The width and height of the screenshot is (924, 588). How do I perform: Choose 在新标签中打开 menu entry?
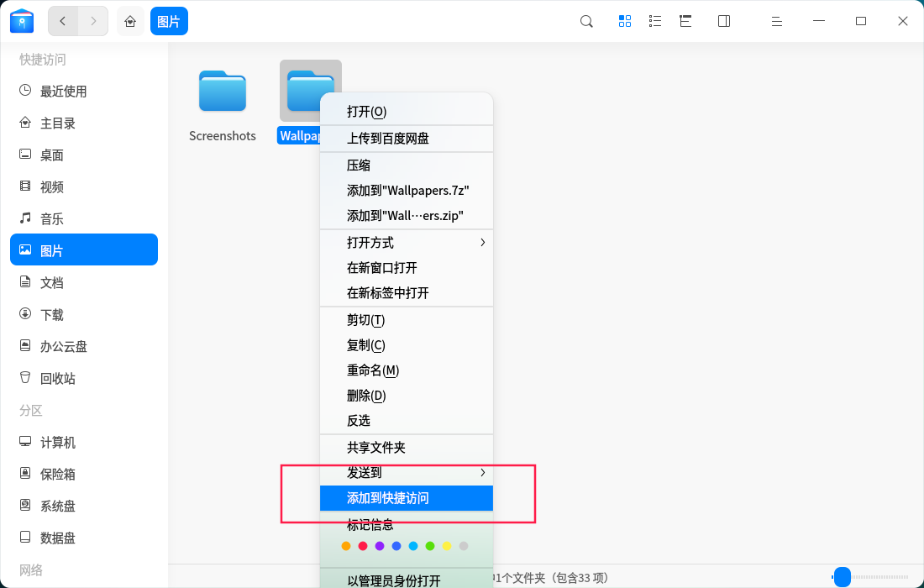(x=406, y=293)
